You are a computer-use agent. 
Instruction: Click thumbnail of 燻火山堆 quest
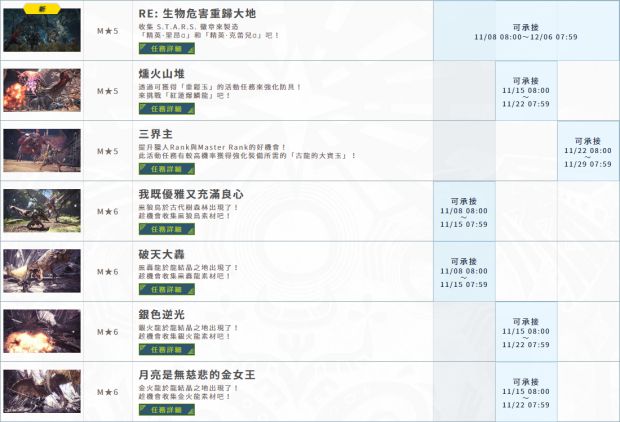42,90
